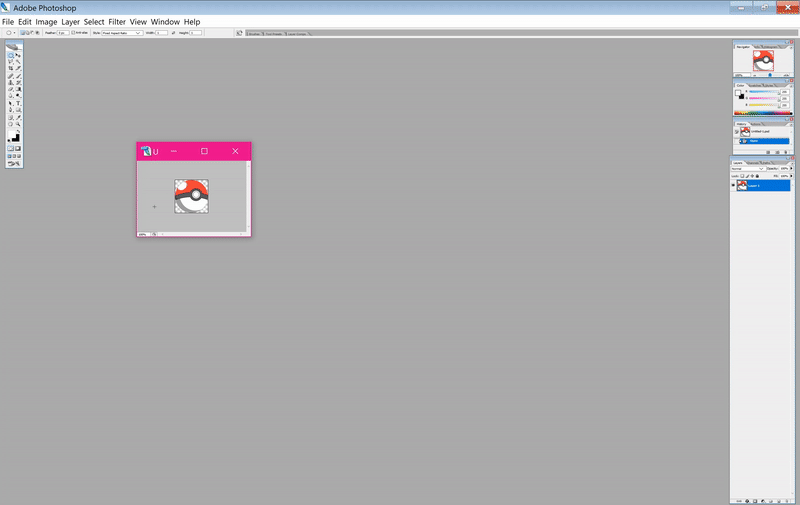The height and width of the screenshot is (505, 800).
Task: Set history brush source on the snapshot
Action: (737, 132)
